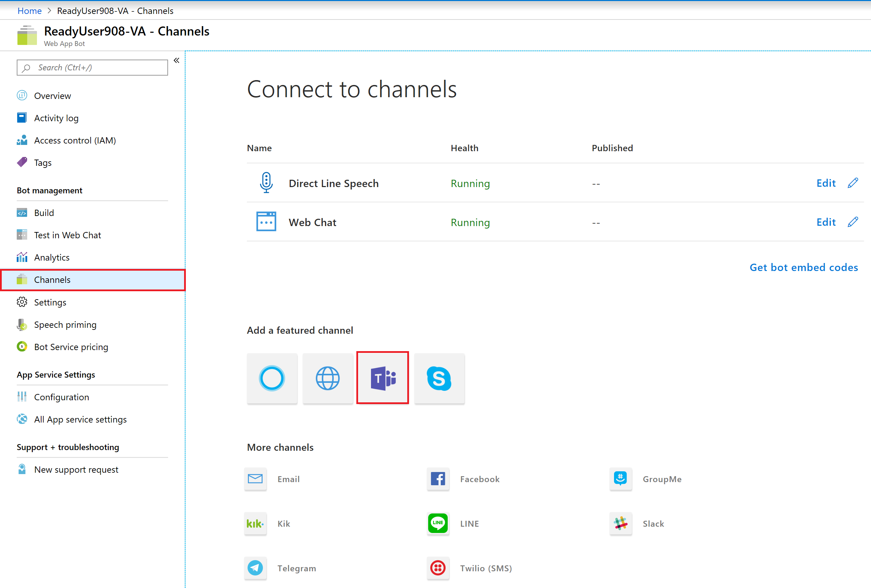Click the Skype channel icon
This screenshot has height=588, width=871.
(x=439, y=378)
